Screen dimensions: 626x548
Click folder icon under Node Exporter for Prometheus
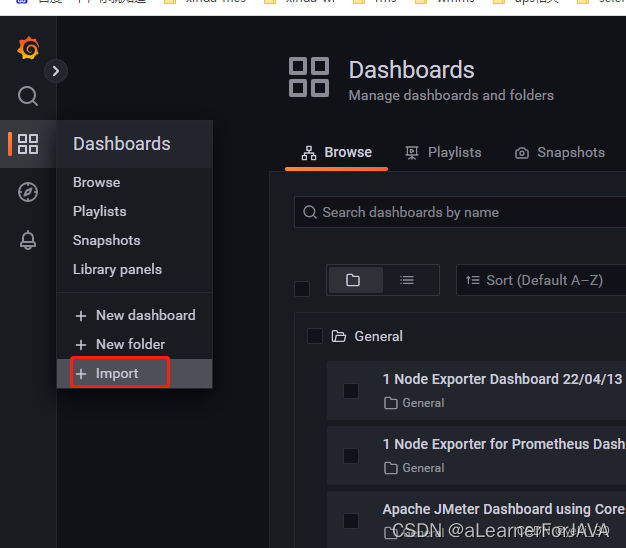pos(391,469)
